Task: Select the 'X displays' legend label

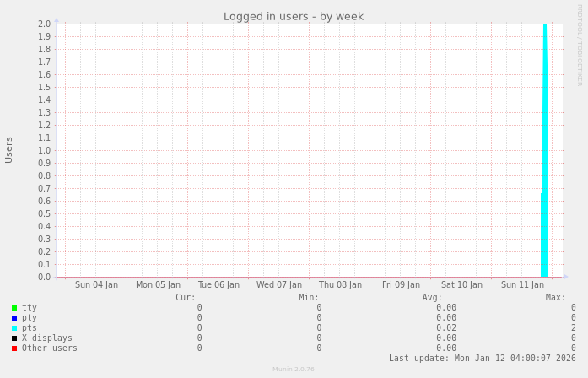Action: pos(47,337)
